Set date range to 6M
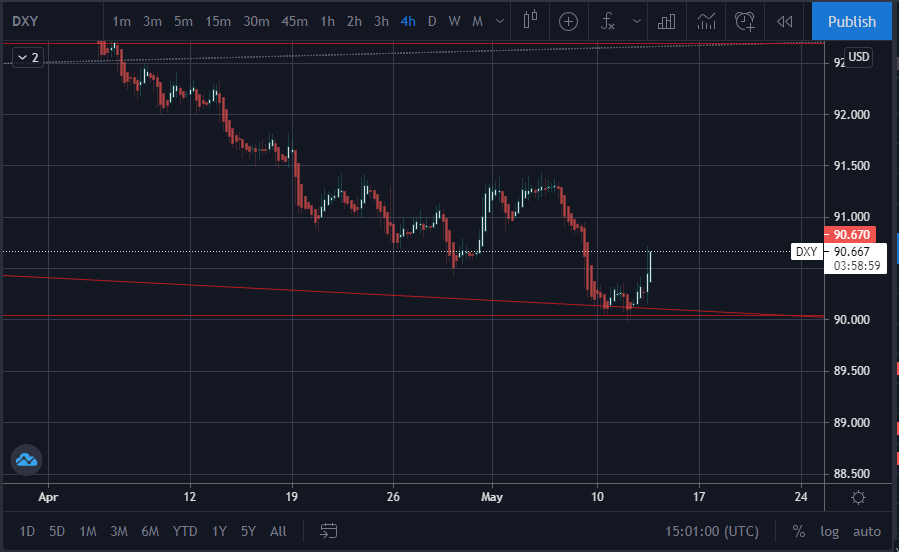899x552 pixels. click(x=150, y=531)
